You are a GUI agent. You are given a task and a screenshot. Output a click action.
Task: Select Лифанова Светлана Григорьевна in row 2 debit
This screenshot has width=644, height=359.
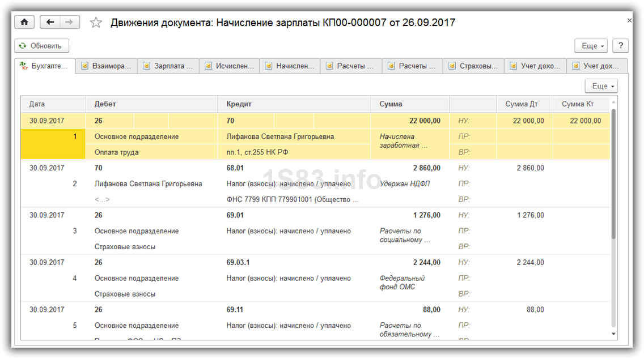click(149, 184)
